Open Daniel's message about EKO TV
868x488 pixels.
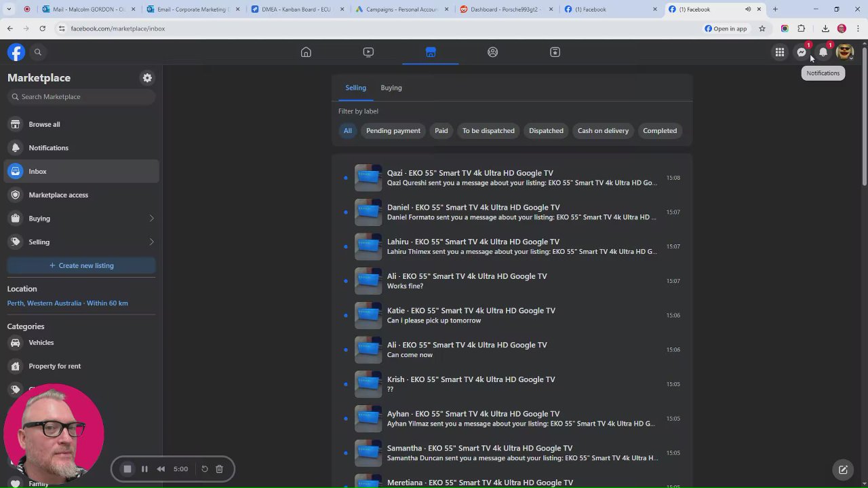[512, 212]
